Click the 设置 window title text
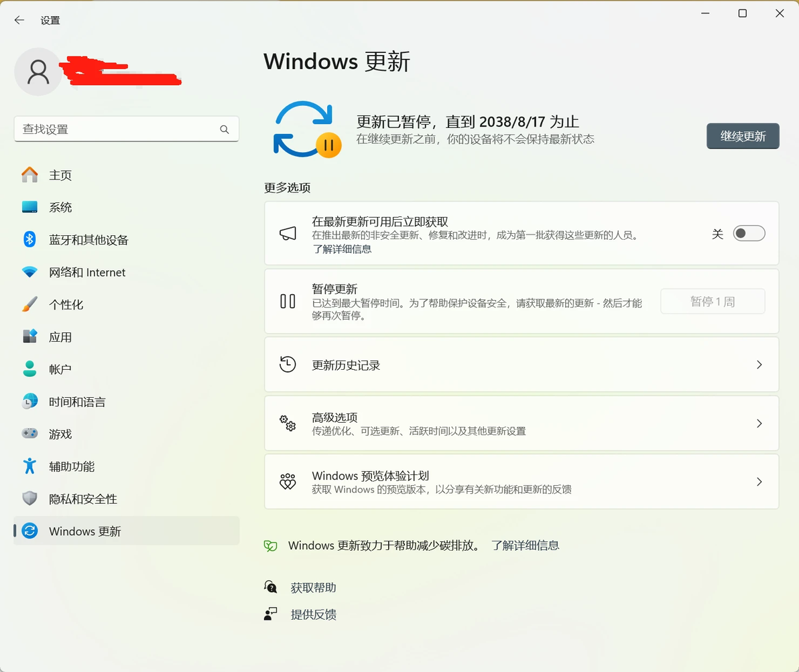The height and width of the screenshot is (672, 799). coord(50,20)
